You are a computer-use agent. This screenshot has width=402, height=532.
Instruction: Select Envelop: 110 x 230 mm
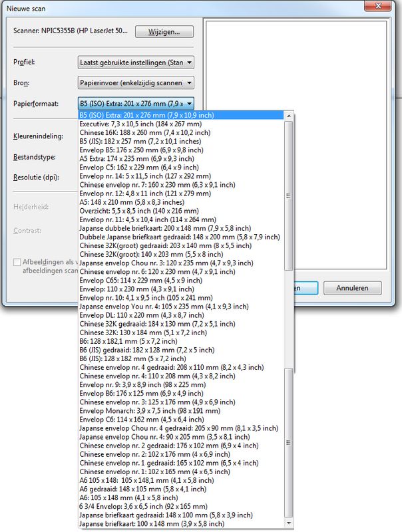point(181,289)
